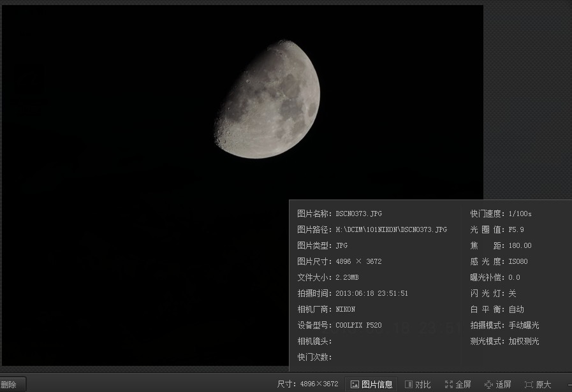Screen dimensions: 572x392
Task: Open the 对比 compare view
Action: (418, 384)
